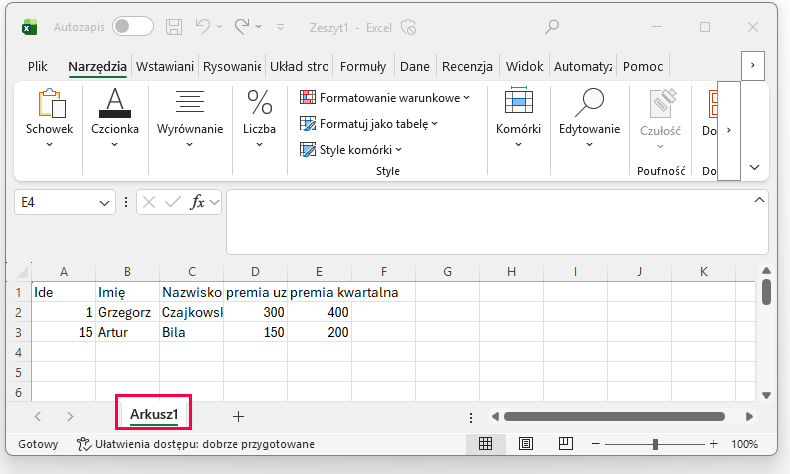This screenshot has height=474, width=790.
Task: Open the undo history dropdown arrow
Action: click(x=220, y=27)
